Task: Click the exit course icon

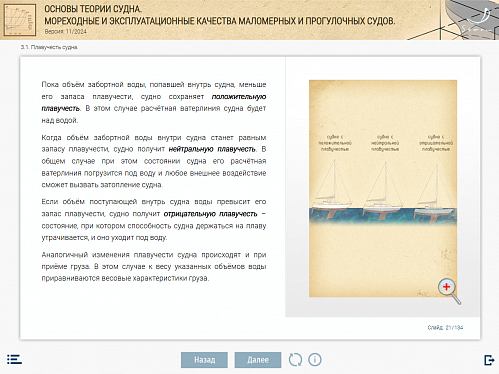Action: pos(489,360)
